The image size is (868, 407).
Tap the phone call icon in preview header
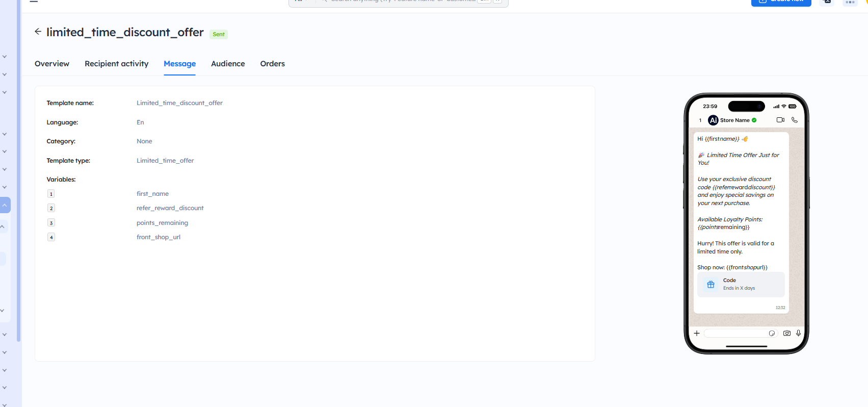[794, 120]
